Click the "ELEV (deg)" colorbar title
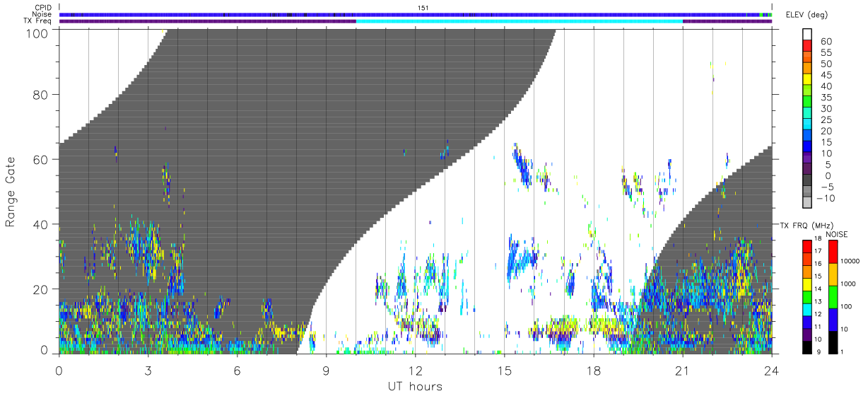 coord(807,15)
